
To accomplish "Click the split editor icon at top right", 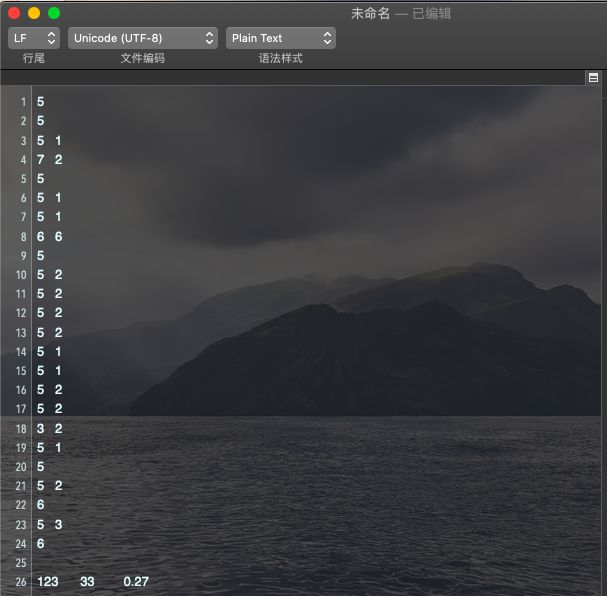I will 593,77.
